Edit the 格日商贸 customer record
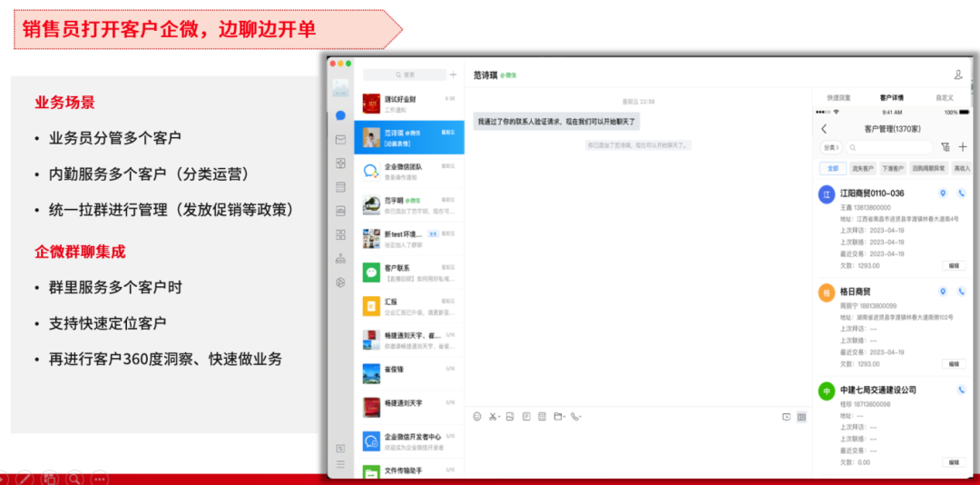Image resolution: width=980 pixels, height=485 pixels. pyautogui.click(x=953, y=363)
